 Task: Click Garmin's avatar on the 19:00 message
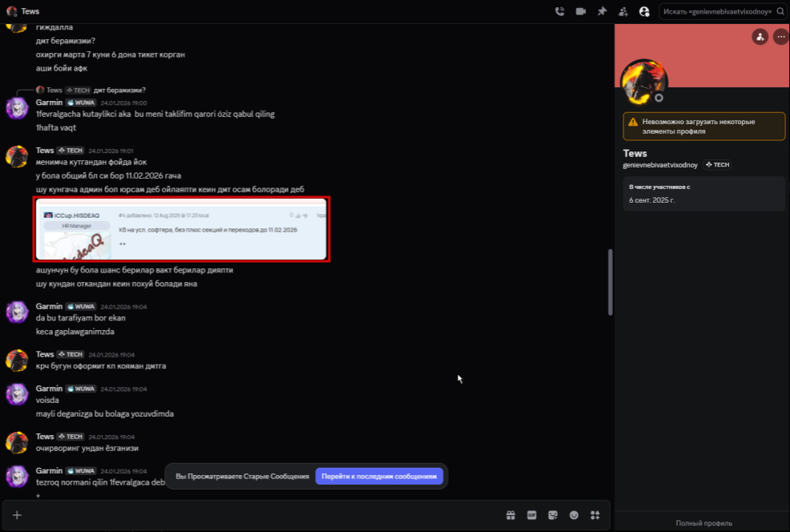click(x=17, y=108)
